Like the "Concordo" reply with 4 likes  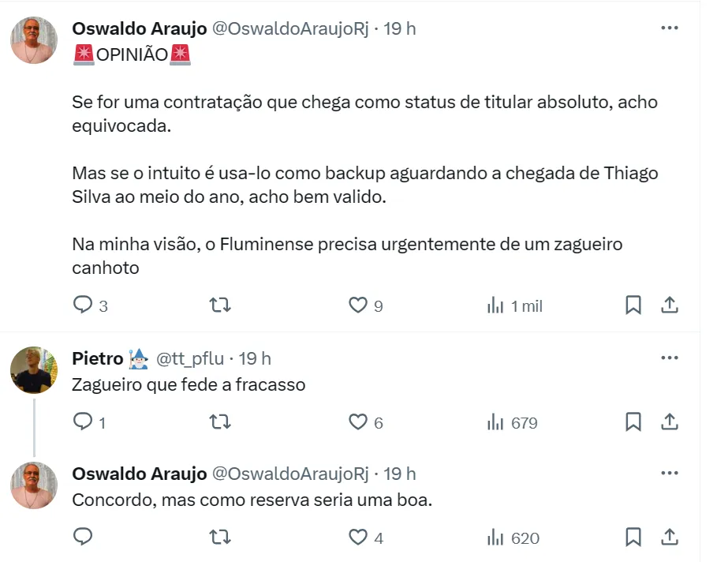pos(358,538)
